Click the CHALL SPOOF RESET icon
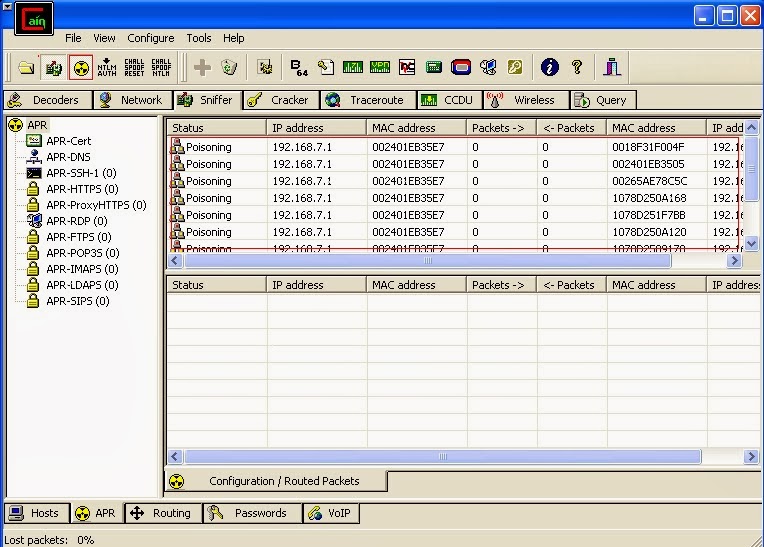Viewport: 764px width, 547px height. [134, 67]
